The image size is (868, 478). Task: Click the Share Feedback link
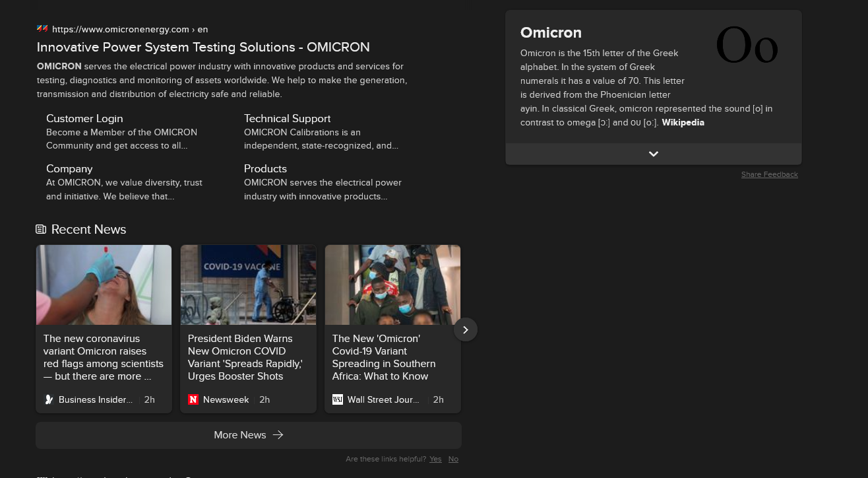click(x=770, y=174)
